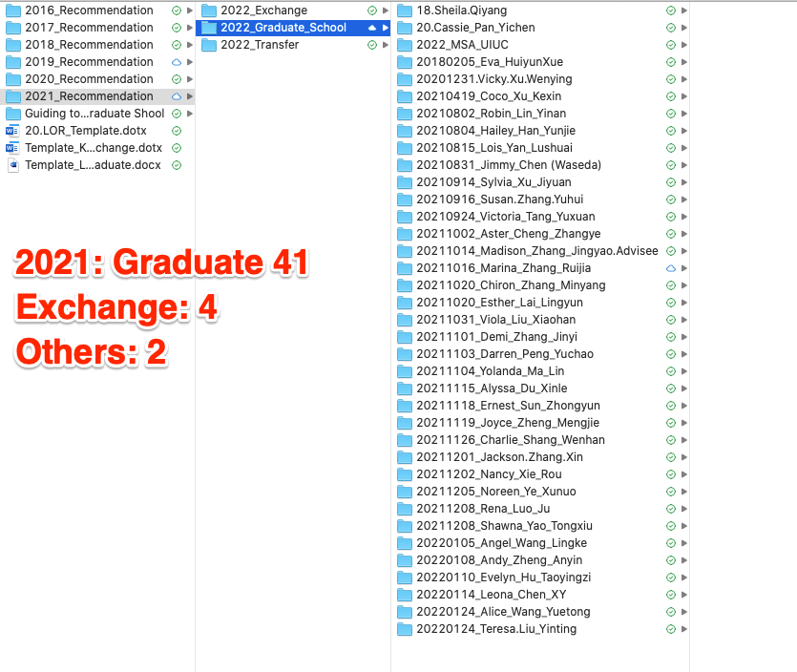797x672 pixels.
Task: Click the arrow next to 20211002_Aster_Cheng_Zhangye
Action: click(x=684, y=234)
